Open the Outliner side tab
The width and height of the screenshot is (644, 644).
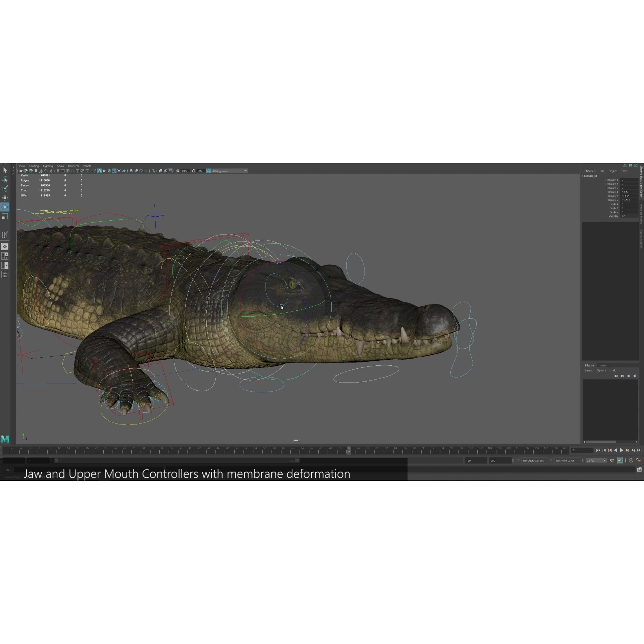[x=13, y=170]
